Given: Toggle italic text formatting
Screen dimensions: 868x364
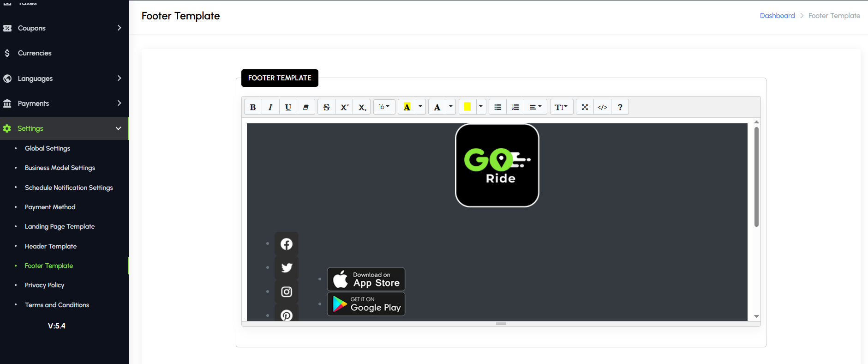Looking at the screenshot, I should point(270,107).
